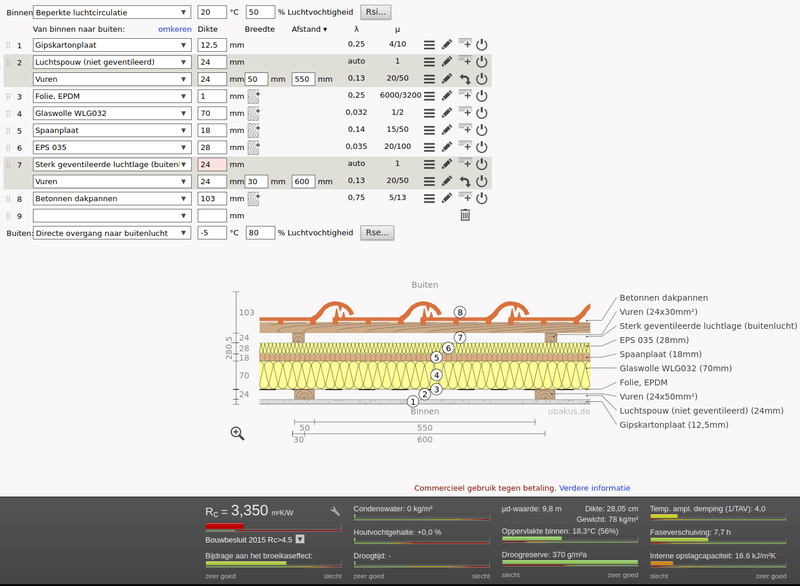800x586 pixels.
Task: Open the hamburger menu icon for Glaswolle WLG032
Action: tap(428, 113)
